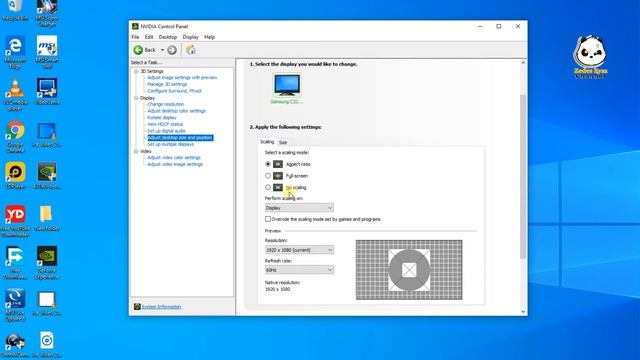Click the vertical scrollbar thumb in settings pane

click(523, 176)
